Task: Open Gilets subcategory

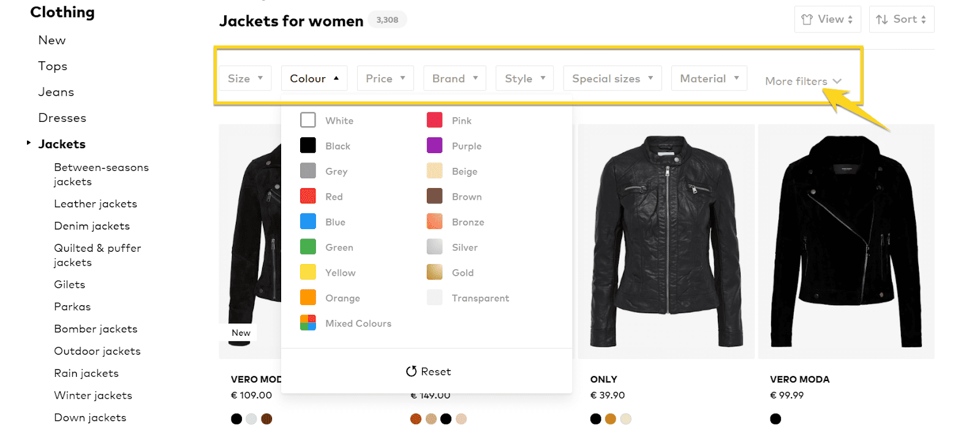Action: click(70, 285)
